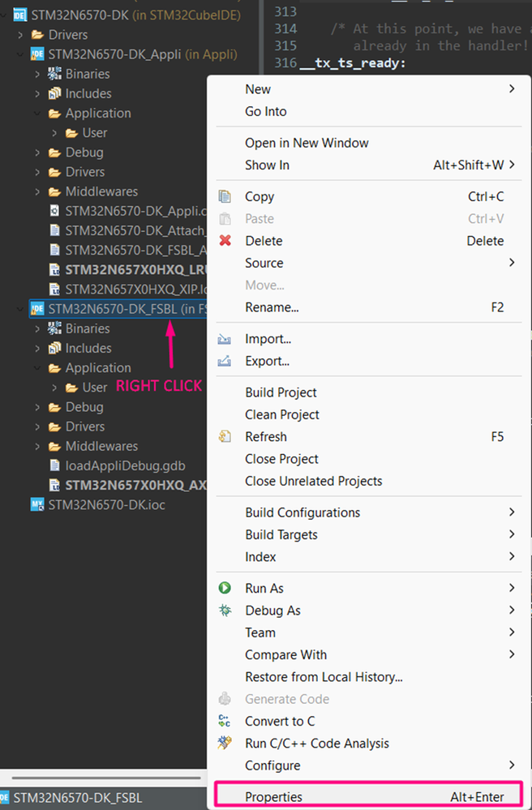Click the Export icon in context menu
The width and height of the screenshot is (532, 810).
tap(225, 361)
